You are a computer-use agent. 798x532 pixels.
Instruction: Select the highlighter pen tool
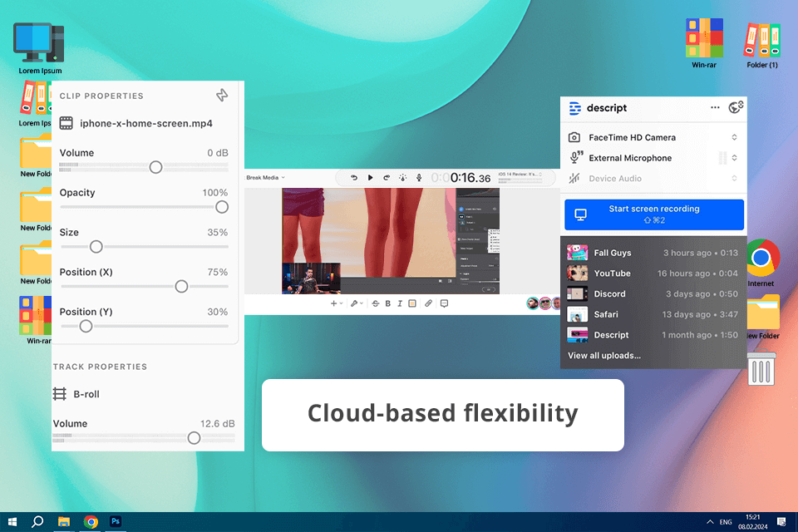tap(354, 303)
